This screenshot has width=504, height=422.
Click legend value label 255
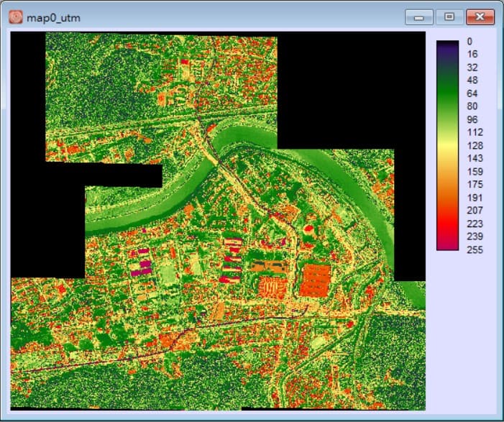(x=475, y=250)
